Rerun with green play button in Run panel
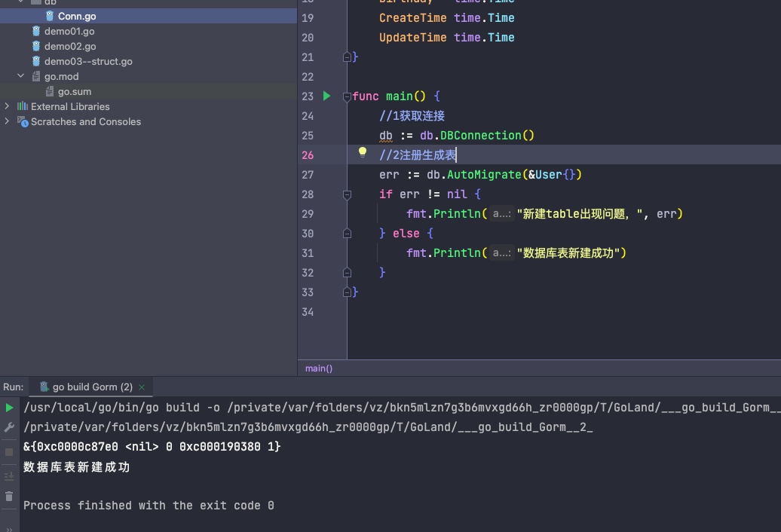Image resolution: width=781 pixels, height=532 pixels. pyautogui.click(x=9, y=408)
